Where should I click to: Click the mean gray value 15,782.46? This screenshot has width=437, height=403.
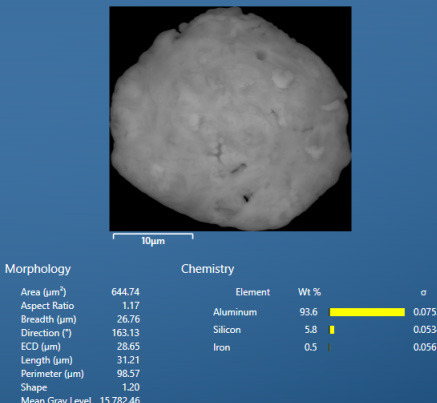[120, 400]
